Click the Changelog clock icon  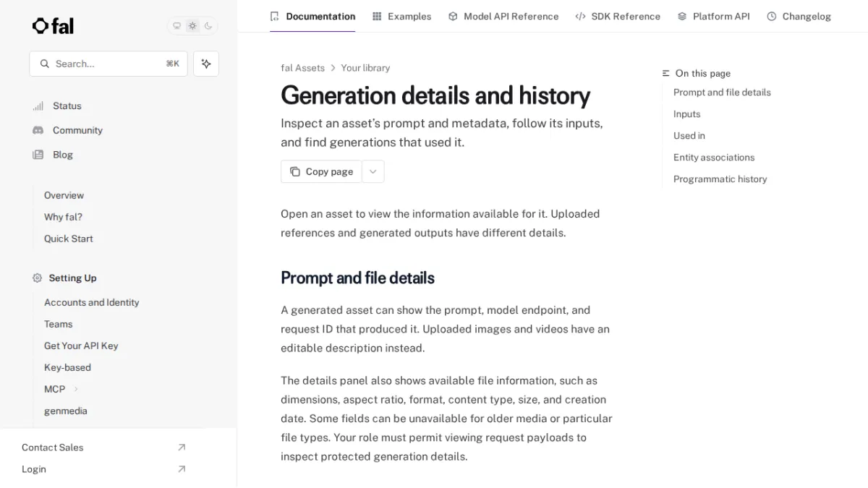click(x=772, y=16)
